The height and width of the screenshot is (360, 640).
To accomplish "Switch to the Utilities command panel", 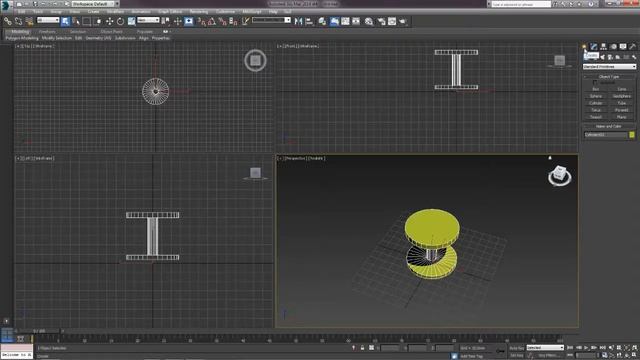I will [x=633, y=47].
